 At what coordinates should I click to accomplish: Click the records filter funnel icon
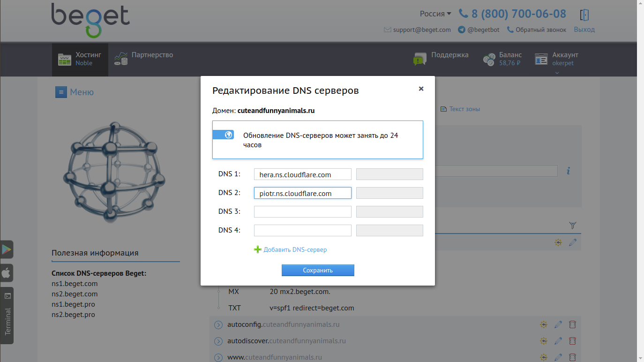click(x=572, y=226)
